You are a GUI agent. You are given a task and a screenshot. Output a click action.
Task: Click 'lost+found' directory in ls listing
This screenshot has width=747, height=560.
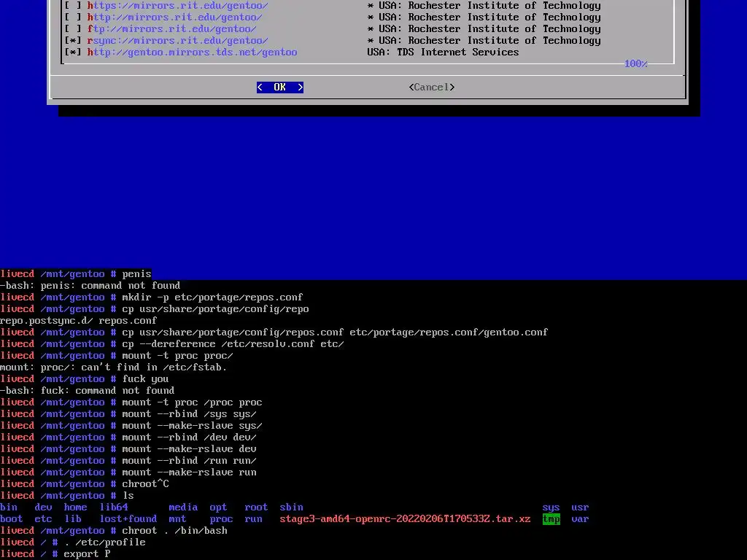(x=128, y=519)
